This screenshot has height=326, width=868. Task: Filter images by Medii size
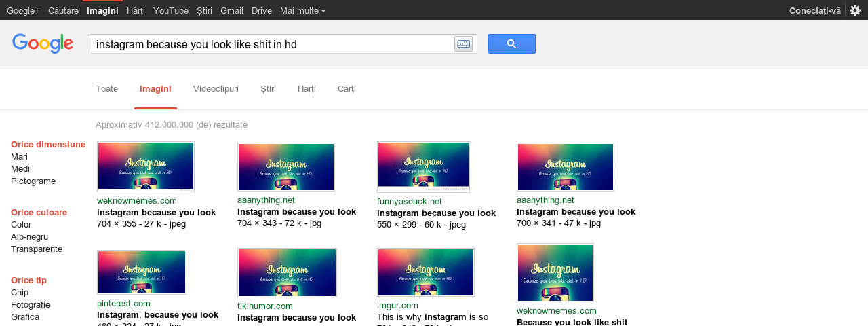tap(21, 168)
